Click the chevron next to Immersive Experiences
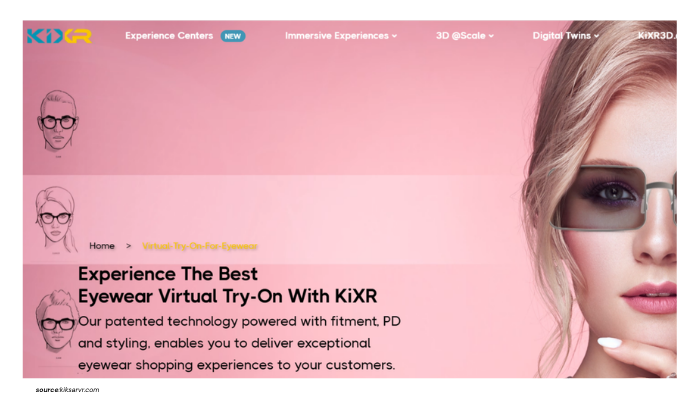700x400 pixels. (394, 36)
